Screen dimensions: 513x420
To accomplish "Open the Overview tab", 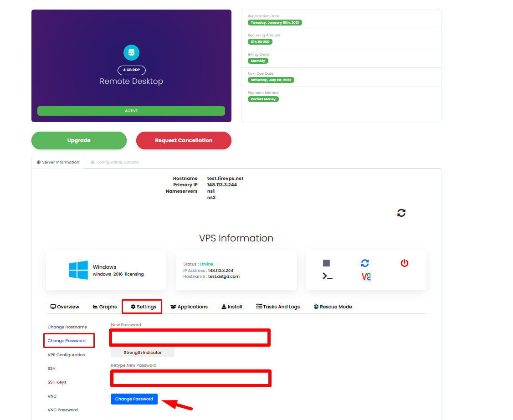I will (65, 307).
